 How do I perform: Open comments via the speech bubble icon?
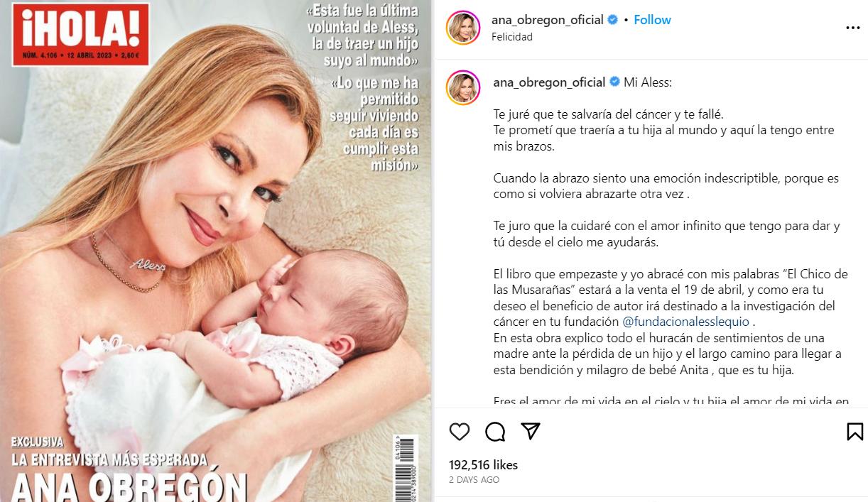pos(495,431)
